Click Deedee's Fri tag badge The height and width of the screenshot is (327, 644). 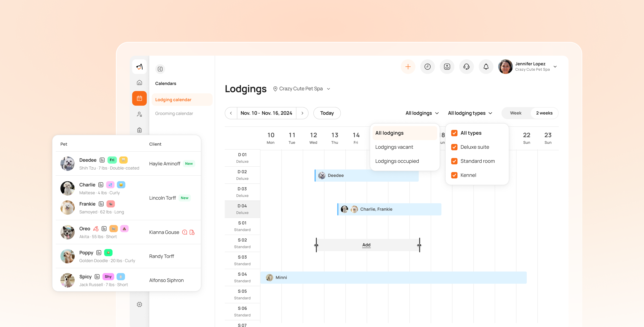tap(112, 160)
